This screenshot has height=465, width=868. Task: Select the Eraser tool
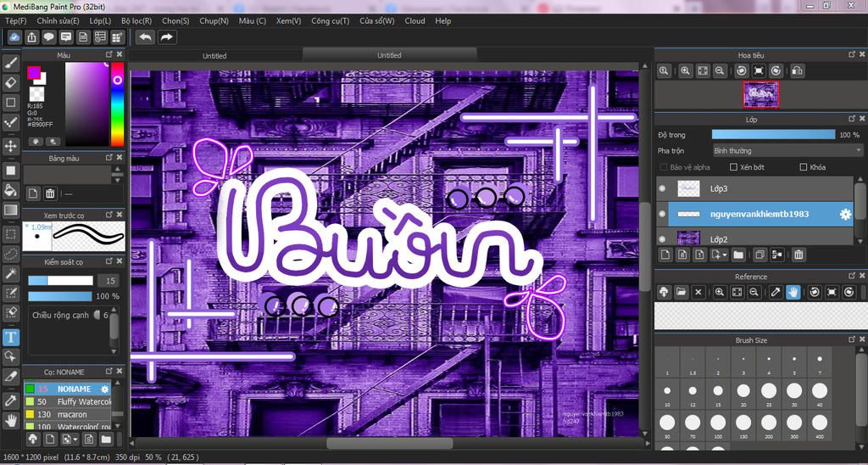tap(10, 83)
